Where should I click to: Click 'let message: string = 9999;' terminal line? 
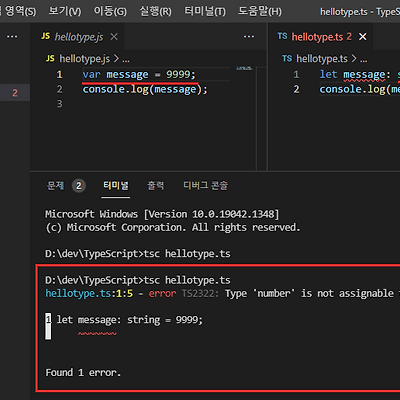point(129,320)
